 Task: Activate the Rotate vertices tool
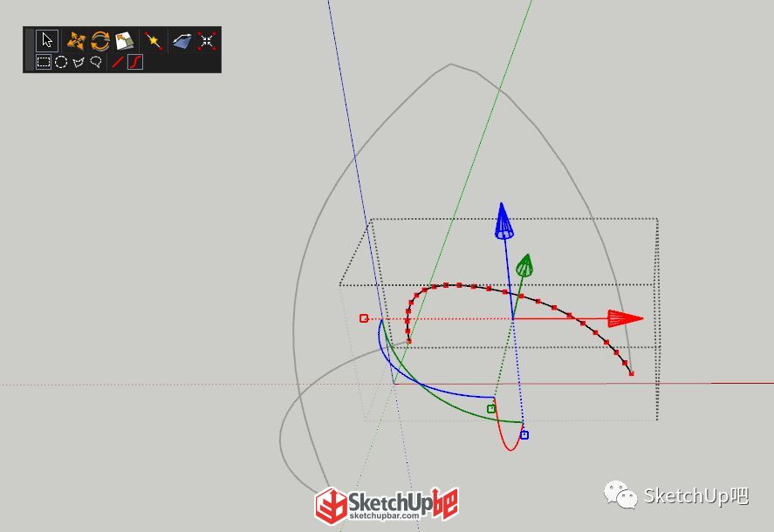100,41
